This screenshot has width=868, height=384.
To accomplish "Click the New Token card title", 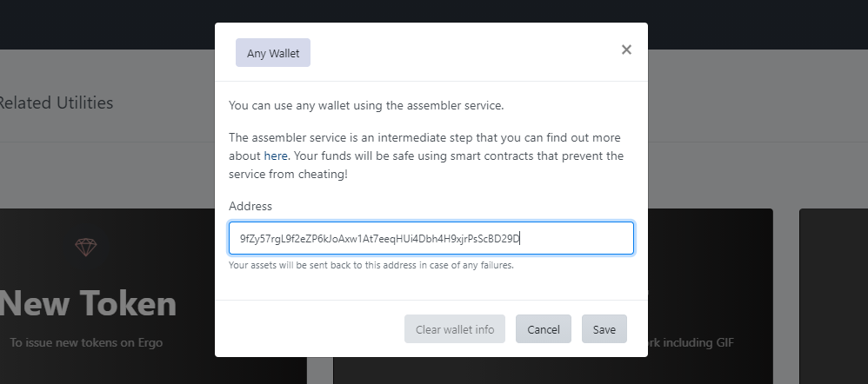I will tap(87, 303).
